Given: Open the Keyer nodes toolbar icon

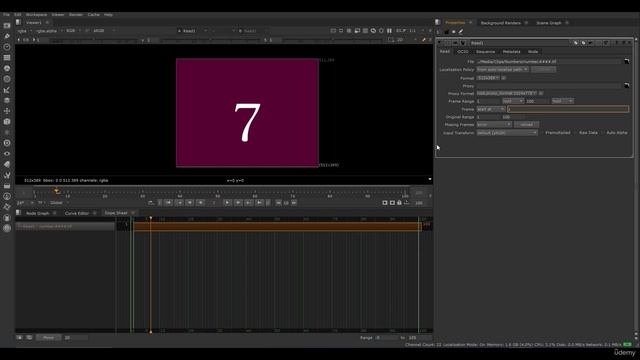Looking at the screenshot, I should coord(7,89).
